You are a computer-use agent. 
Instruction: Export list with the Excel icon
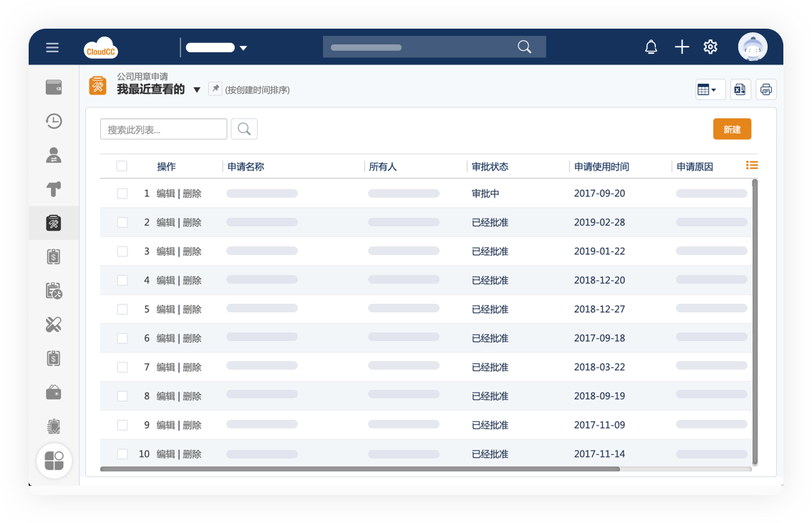740,90
